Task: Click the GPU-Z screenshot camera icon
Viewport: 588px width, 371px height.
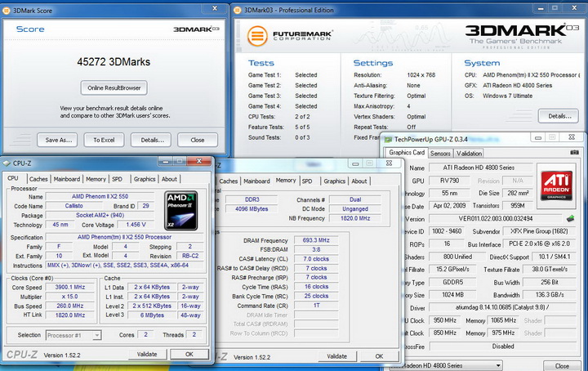Action: point(574,152)
